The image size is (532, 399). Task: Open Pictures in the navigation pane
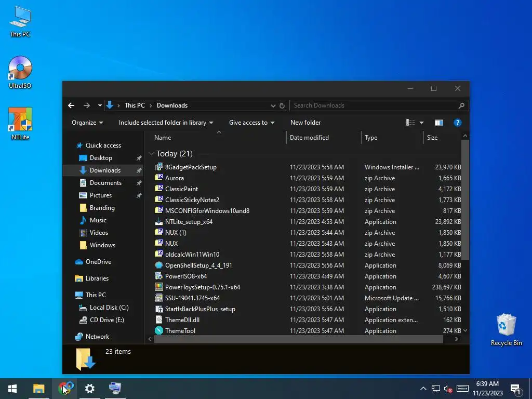100,195
